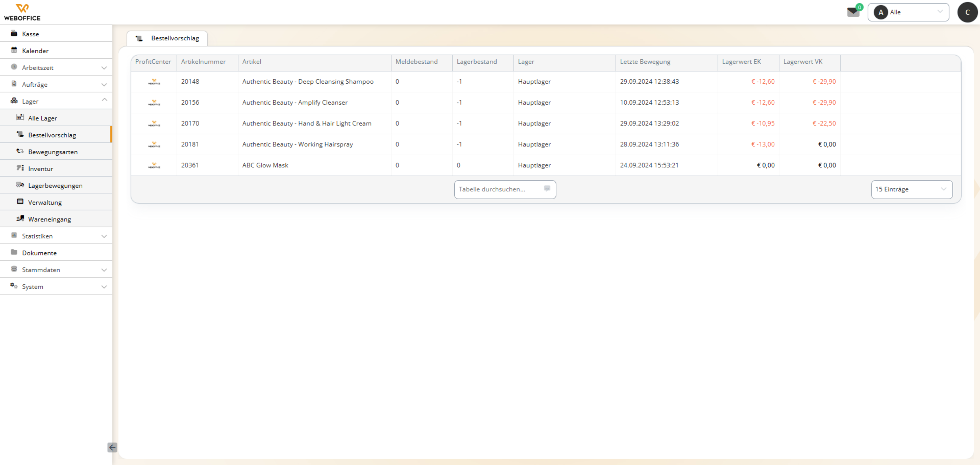The image size is (980, 465).
Task: Click ABC Glow Mask article
Action: [265, 165]
